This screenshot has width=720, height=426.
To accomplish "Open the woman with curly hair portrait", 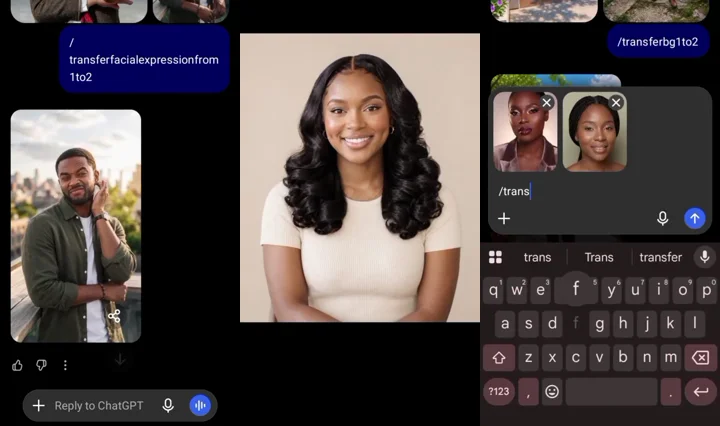I will coord(360,178).
